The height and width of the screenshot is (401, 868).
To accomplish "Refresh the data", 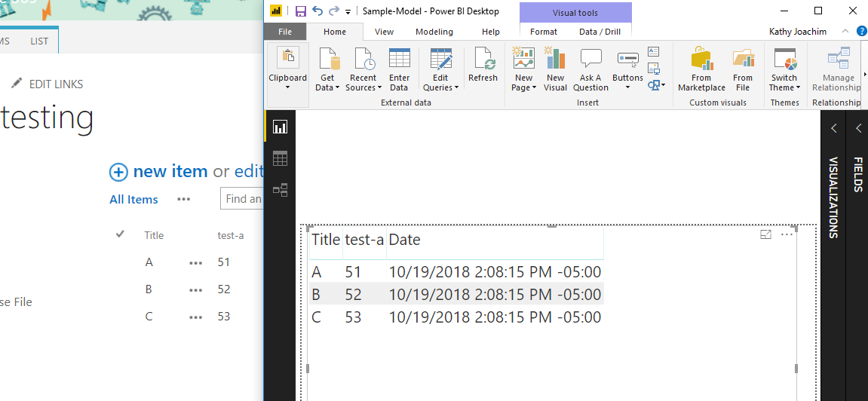I will click(483, 65).
